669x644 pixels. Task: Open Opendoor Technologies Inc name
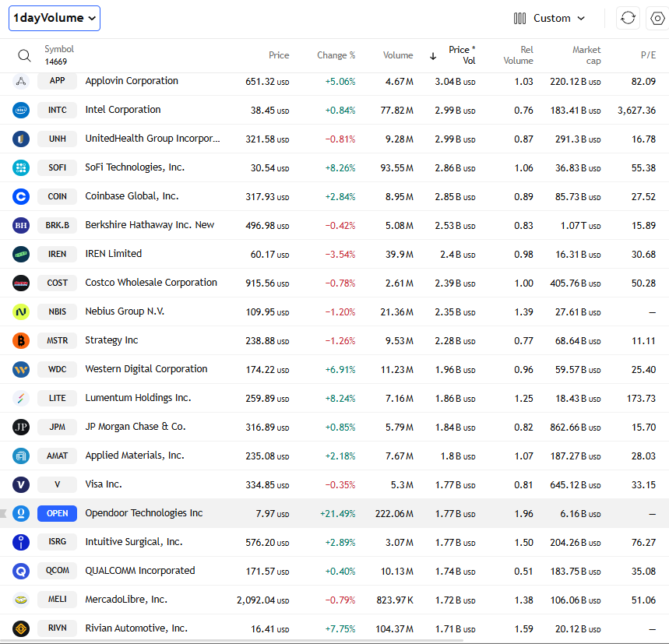pos(144,513)
